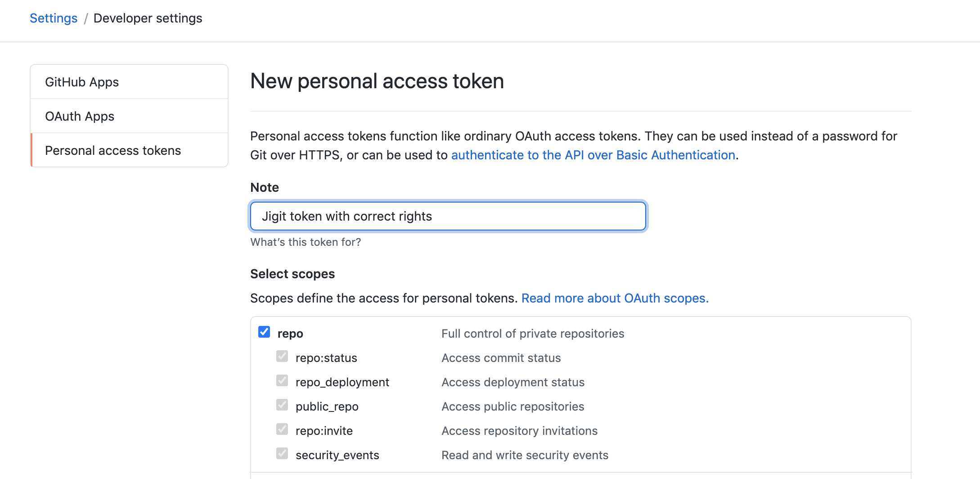The width and height of the screenshot is (980, 479).
Task: Read more about OAuth scopes
Action: pyautogui.click(x=615, y=298)
